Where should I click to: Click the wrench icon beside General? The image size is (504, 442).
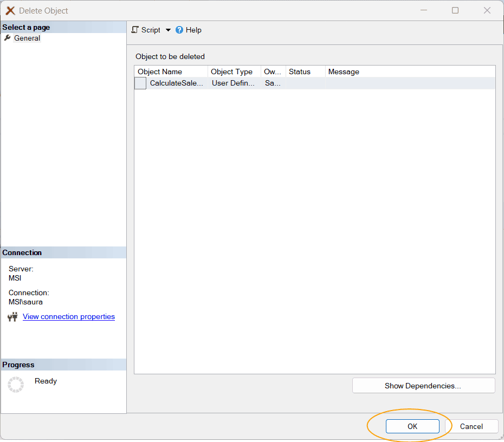click(x=7, y=38)
